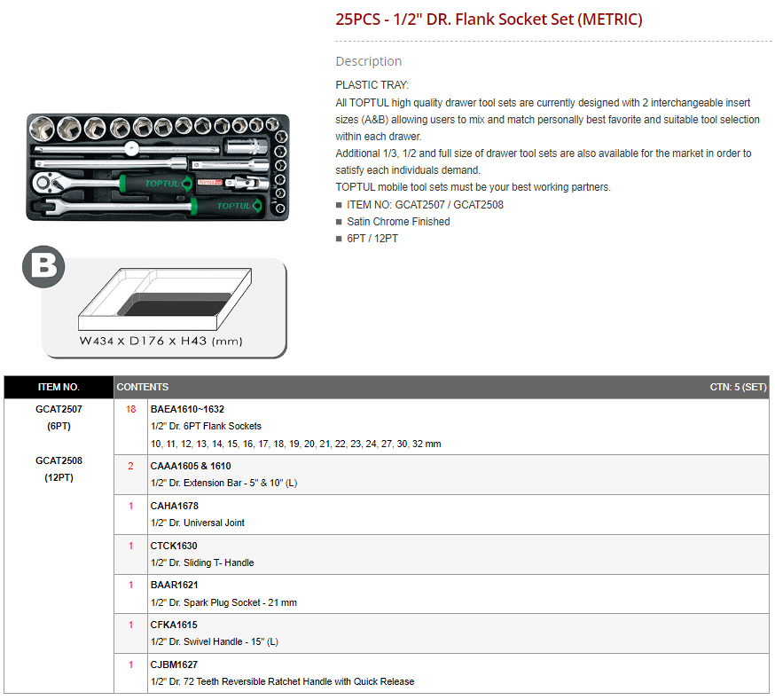The height and width of the screenshot is (700, 775).
Task: Click the 'BAEA1610~1632' part code
Action: click(x=187, y=409)
